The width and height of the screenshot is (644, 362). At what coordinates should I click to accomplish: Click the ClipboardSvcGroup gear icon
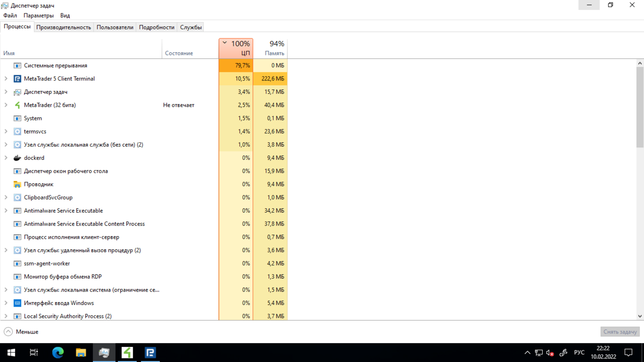click(17, 197)
